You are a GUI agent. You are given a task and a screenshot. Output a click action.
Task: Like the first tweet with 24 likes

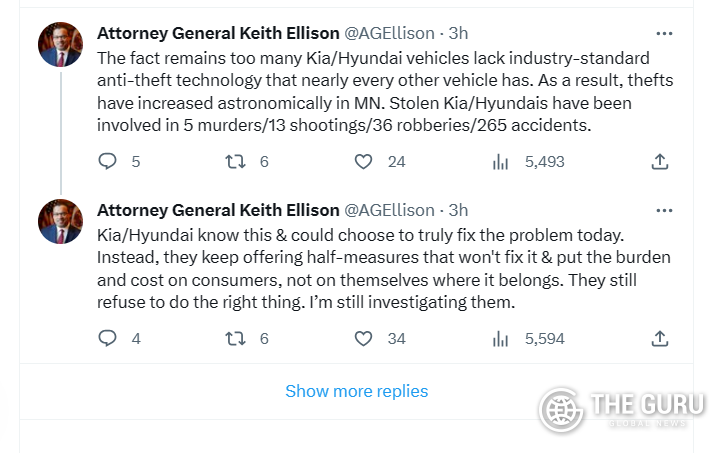point(364,161)
